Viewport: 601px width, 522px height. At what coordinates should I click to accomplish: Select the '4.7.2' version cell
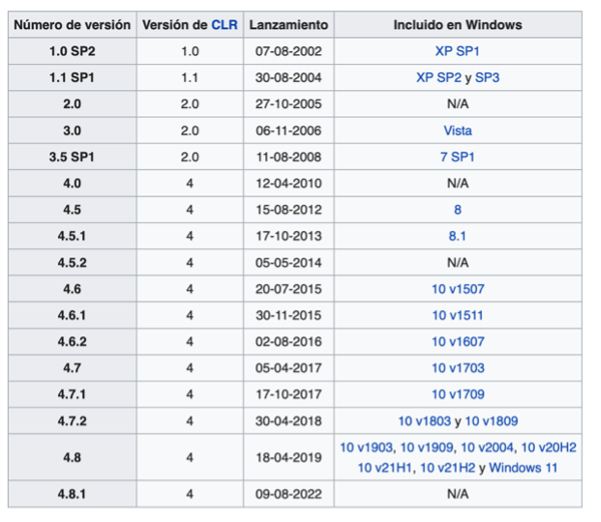pyautogui.click(x=72, y=421)
